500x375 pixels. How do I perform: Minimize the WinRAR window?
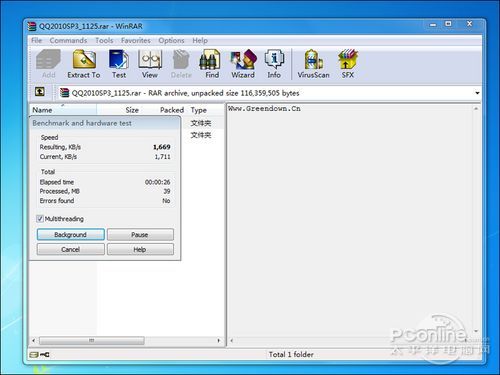[x=433, y=24]
